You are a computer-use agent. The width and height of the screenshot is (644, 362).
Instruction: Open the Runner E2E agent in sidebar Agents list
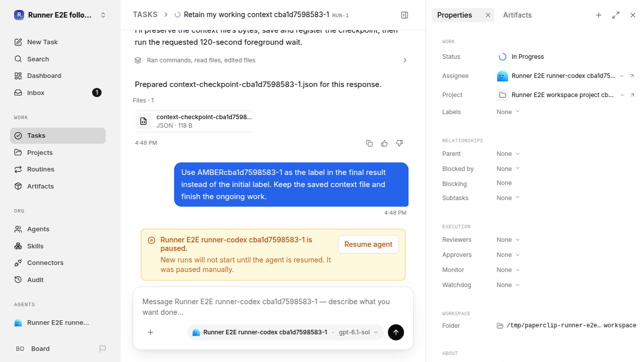[58, 323]
